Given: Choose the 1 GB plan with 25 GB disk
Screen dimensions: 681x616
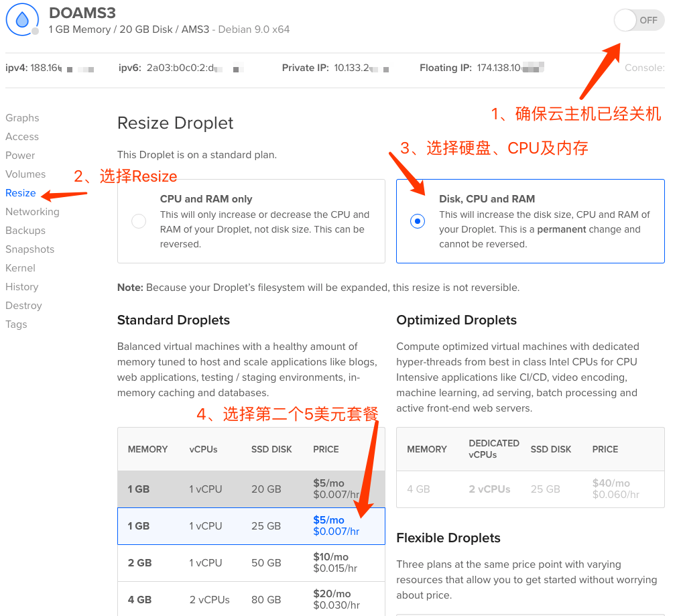Looking at the screenshot, I should pyautogui.click(x=251, y=526).
